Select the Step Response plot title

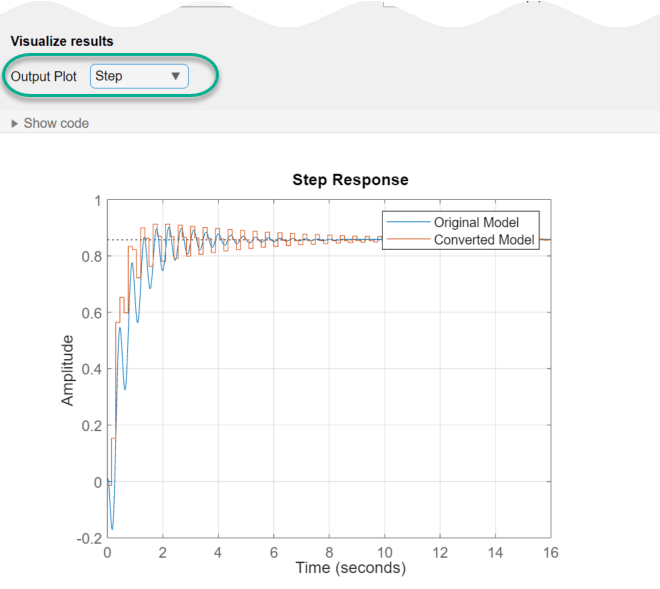350,180
